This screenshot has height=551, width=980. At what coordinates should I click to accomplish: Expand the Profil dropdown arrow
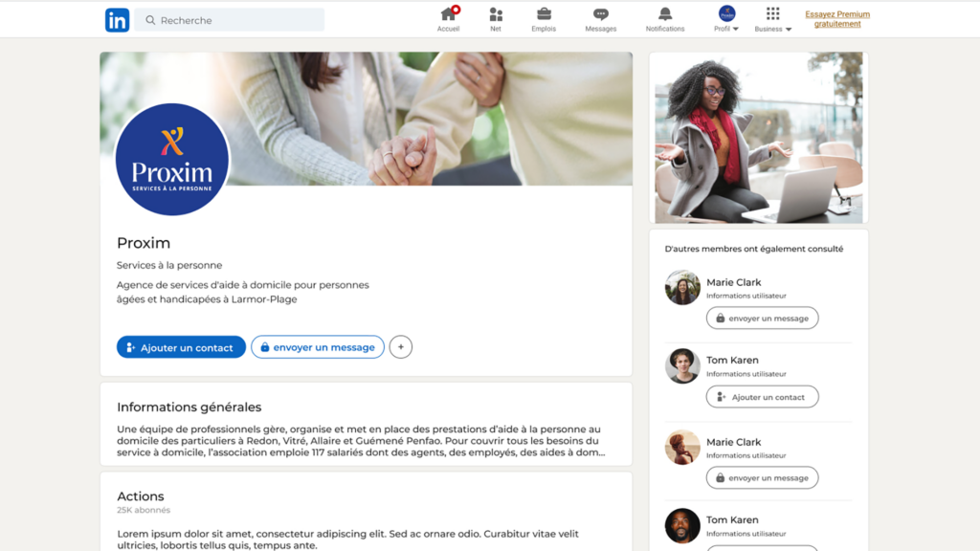(736, 29)
